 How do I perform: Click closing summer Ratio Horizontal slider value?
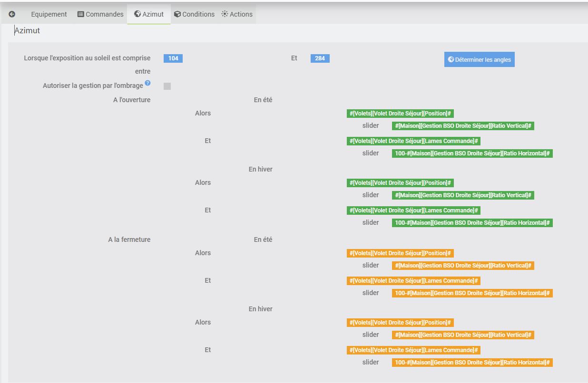[472, 293]
